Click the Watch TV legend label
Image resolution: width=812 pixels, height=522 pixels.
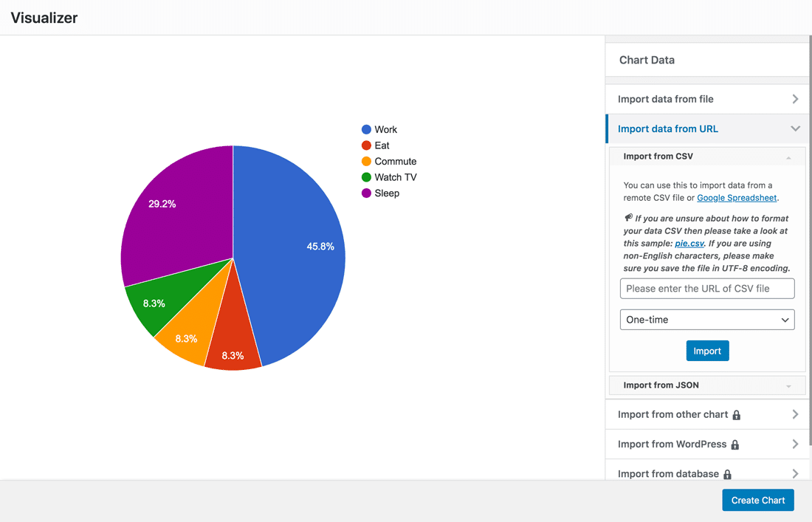[x=395, y=177]
